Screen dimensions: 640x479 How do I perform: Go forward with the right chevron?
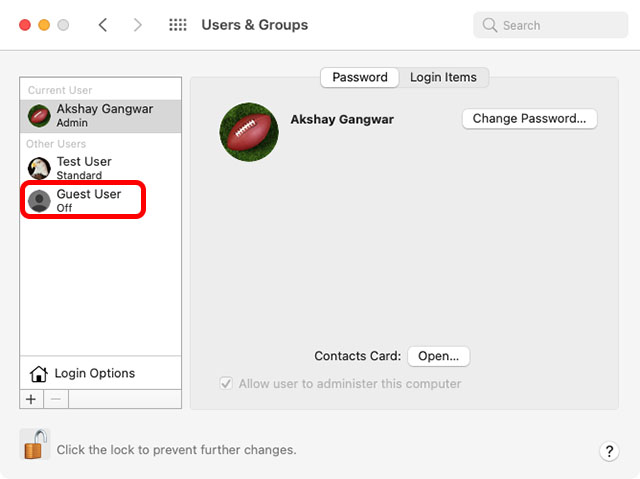[138, 25]
